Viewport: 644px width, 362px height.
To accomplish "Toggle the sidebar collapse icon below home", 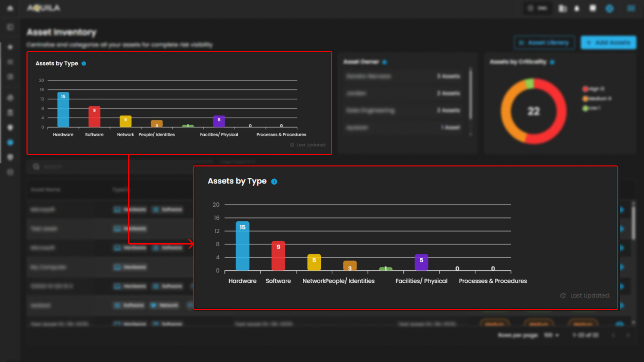I will [10, 27].
